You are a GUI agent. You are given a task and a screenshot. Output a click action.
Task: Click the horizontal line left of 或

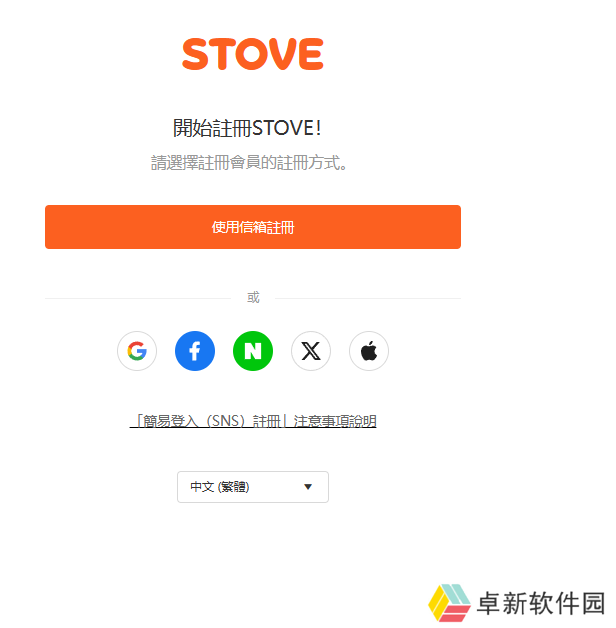(138, 298)
